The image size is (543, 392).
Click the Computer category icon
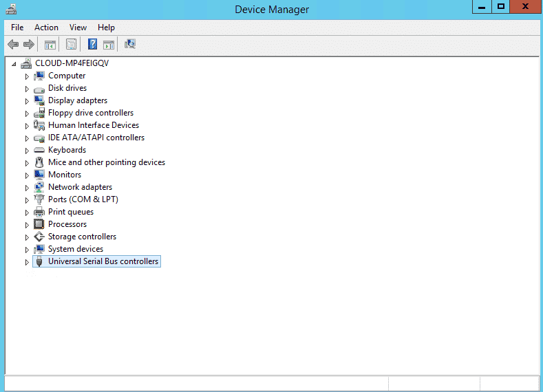39,76
